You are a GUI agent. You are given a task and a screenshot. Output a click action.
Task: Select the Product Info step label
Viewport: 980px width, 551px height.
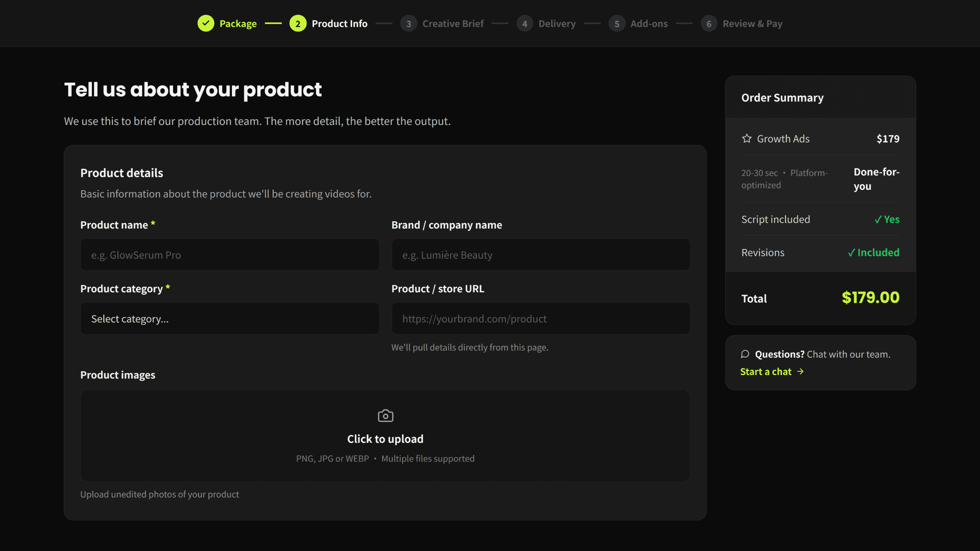click(x=339, y=24)
